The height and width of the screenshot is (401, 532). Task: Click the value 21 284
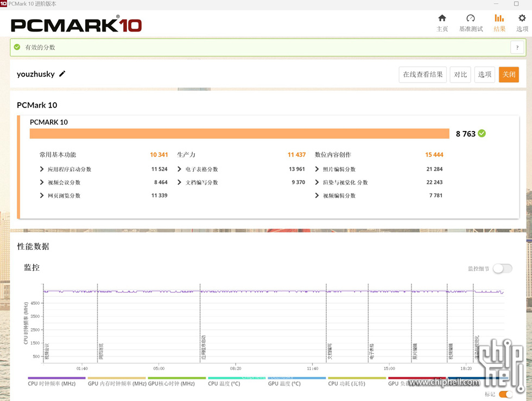[x=435, y=169]
